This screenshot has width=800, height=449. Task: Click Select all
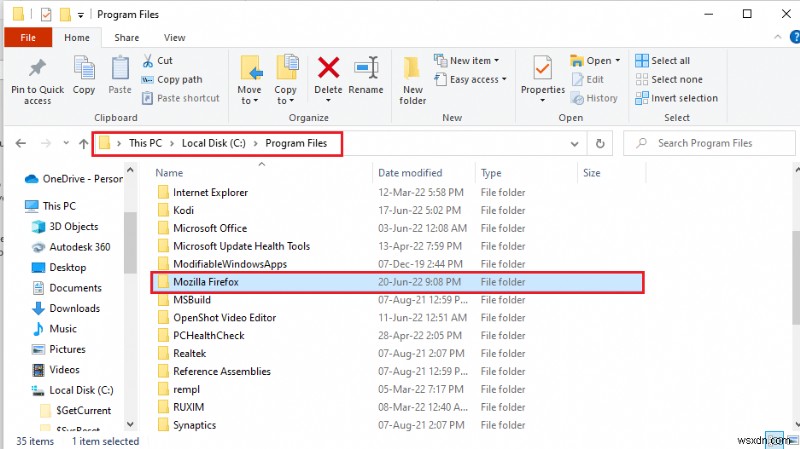663,61
